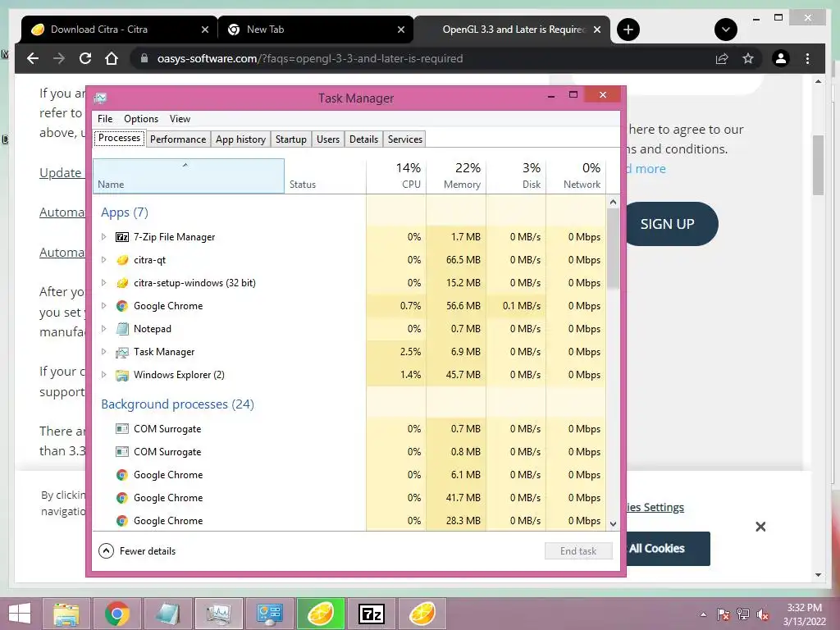Open File Explorer from the taskbar
The height and width of the screenshot is (630, 840).
[x=66, y=614]
